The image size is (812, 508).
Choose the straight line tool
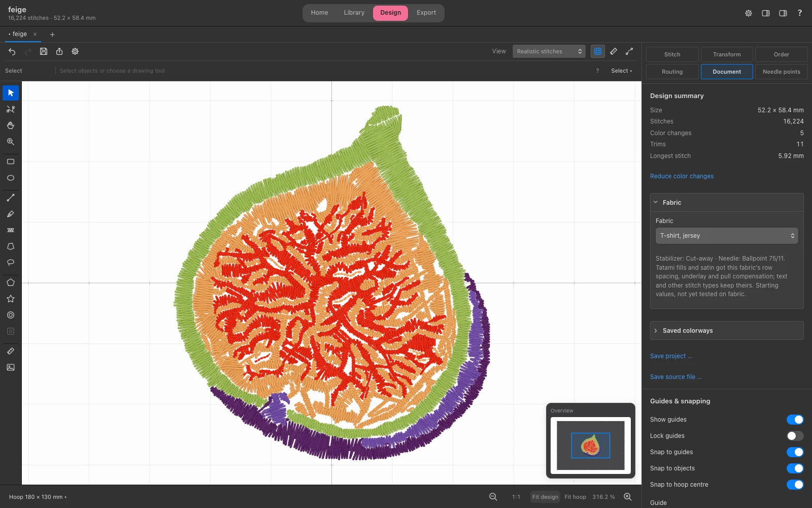pos(11,198)
